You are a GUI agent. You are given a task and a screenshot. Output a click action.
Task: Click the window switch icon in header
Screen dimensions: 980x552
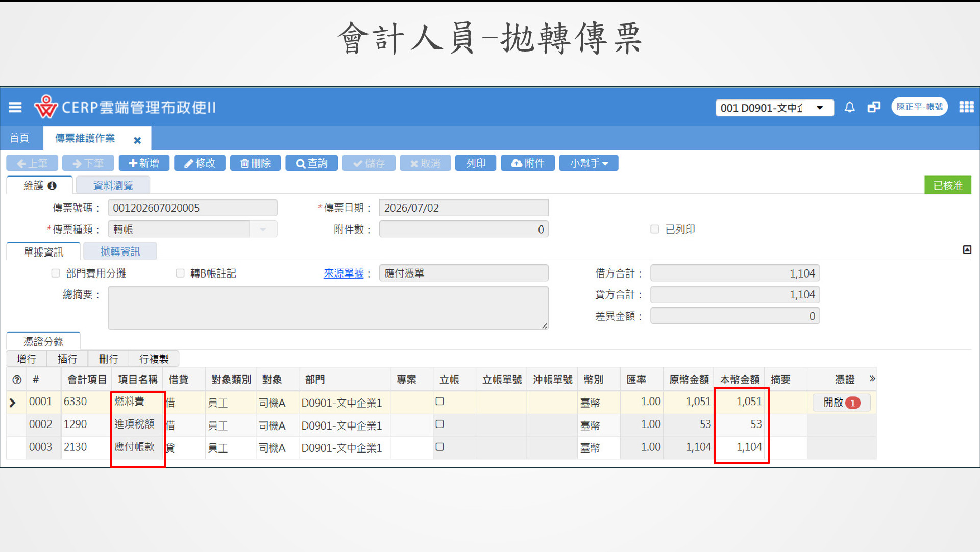874,107
